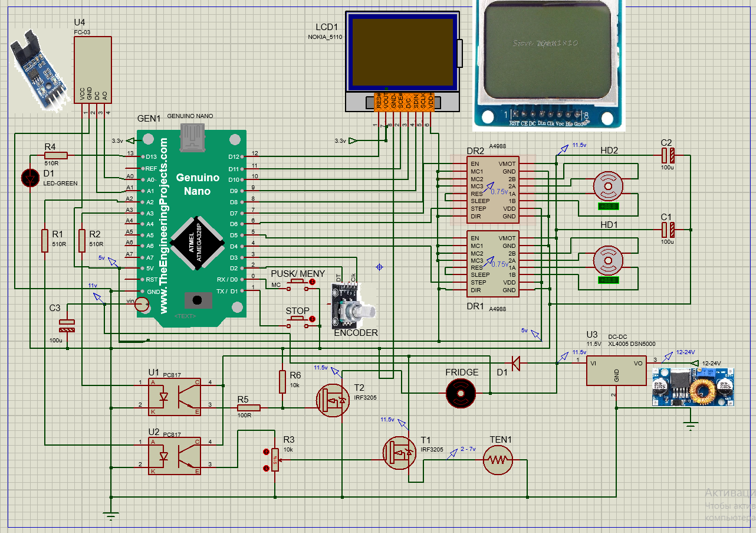Select the TEN1 heater element
The height and width of the screenshot is (533, 756).
[x=498, y=460]
